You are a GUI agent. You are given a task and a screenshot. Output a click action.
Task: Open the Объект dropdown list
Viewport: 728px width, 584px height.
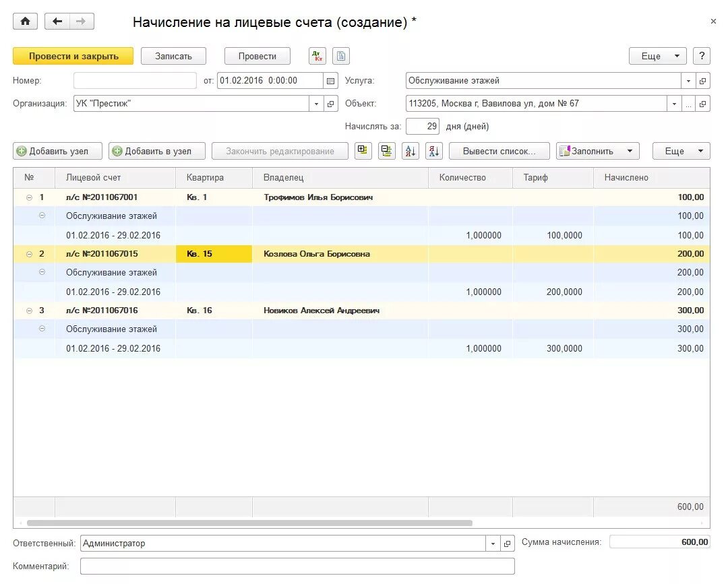[x=674, y=104]
